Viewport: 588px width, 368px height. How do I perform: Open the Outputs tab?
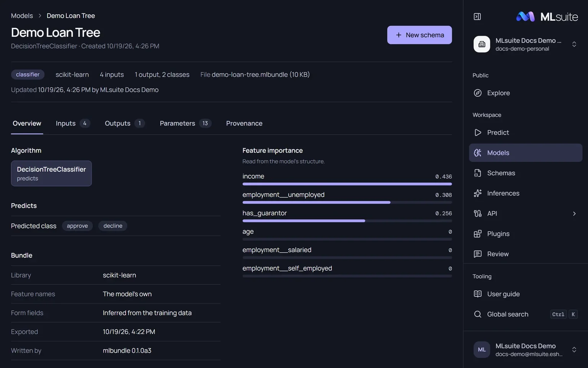coord(125,123)
